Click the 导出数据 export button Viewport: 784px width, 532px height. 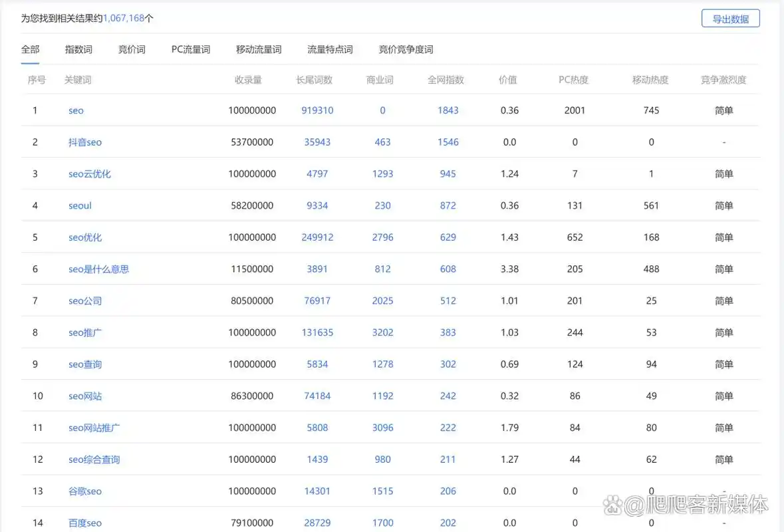coord(730,18)
